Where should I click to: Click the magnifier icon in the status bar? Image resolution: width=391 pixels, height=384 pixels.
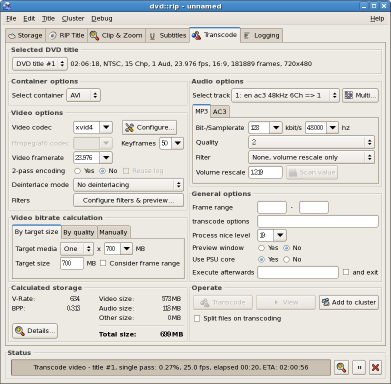[341, 368]
